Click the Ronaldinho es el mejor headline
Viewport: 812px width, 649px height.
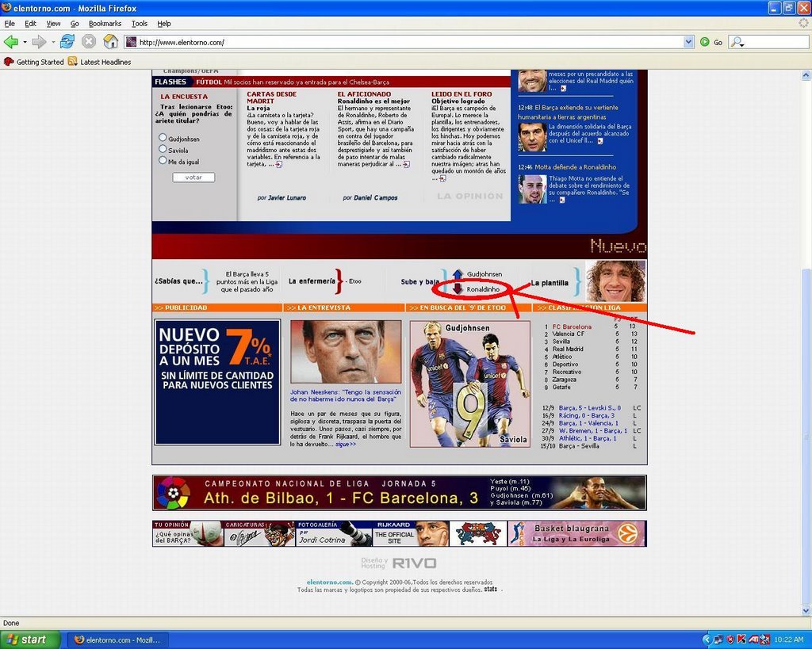click(x=374, y=101)
